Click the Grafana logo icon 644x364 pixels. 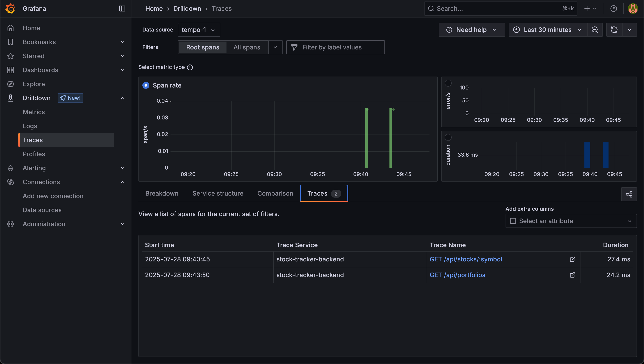pos(10,9)
